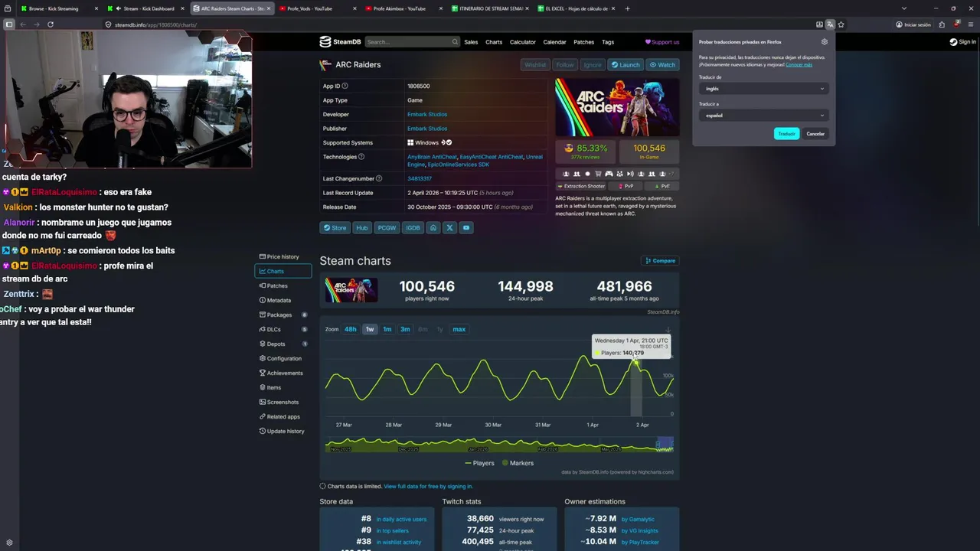Set chart zoom to 48h

pos(350,329)
